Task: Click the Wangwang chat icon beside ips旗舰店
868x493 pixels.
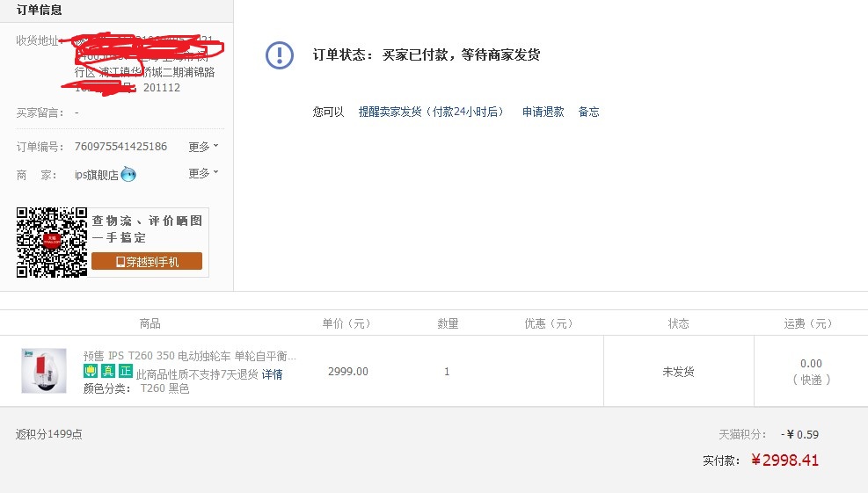Action: tap(128, 174)
